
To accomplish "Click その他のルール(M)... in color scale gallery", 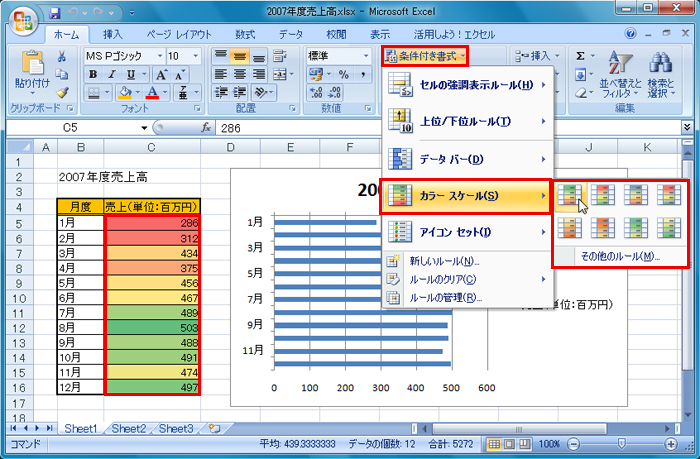I will pyautogui.click(x=620, y=256).
